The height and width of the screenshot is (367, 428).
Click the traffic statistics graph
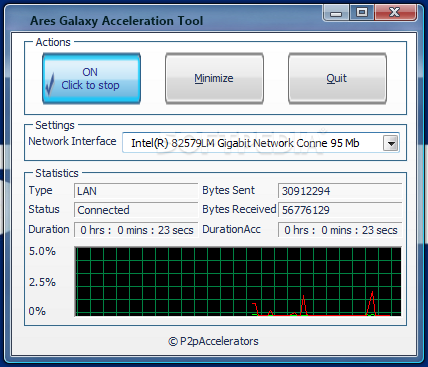click(x=238, y=282)
